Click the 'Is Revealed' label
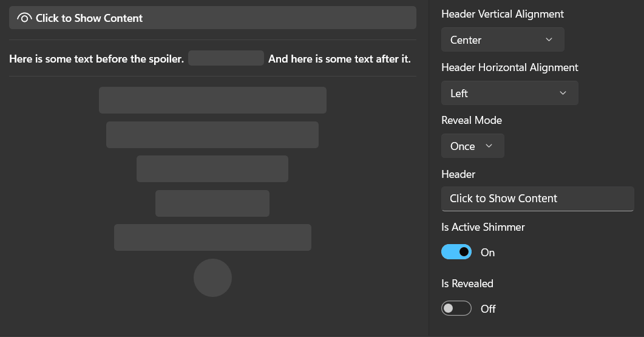 (x=467, y=284)
